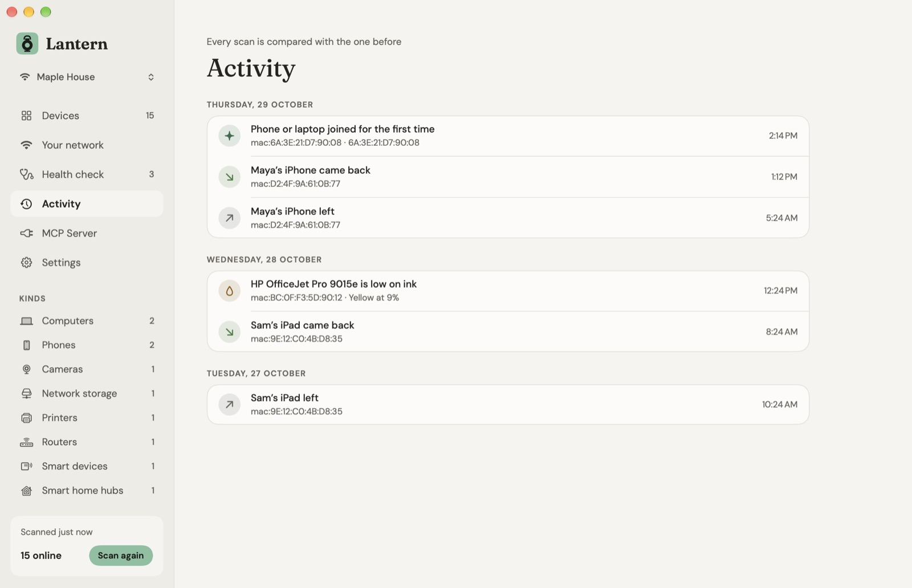Open the MCP Server label in sidebar
The width and height of the screenshot is (912, 588).
70,233
